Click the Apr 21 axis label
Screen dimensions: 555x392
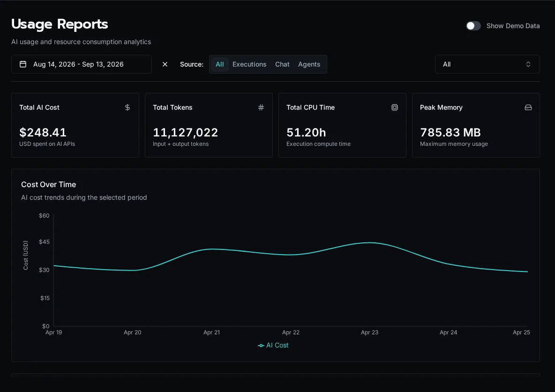pyautogui.click(x=212, y=332)
